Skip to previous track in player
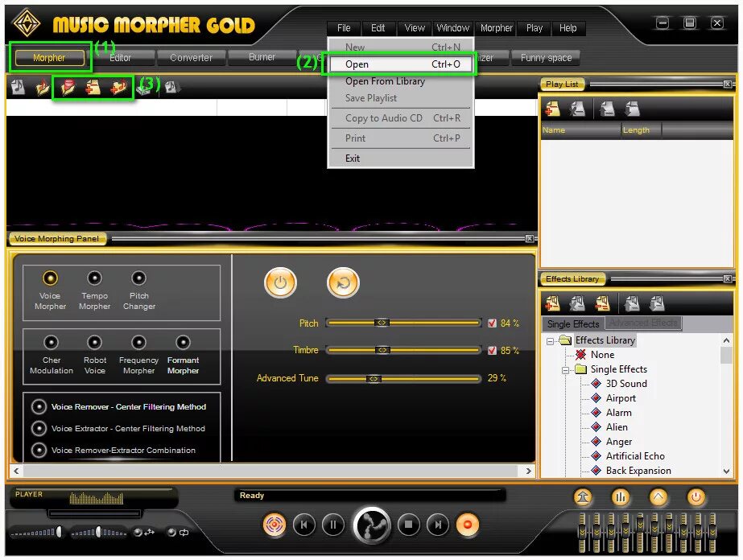743x560 pixels. click(304, 525)
